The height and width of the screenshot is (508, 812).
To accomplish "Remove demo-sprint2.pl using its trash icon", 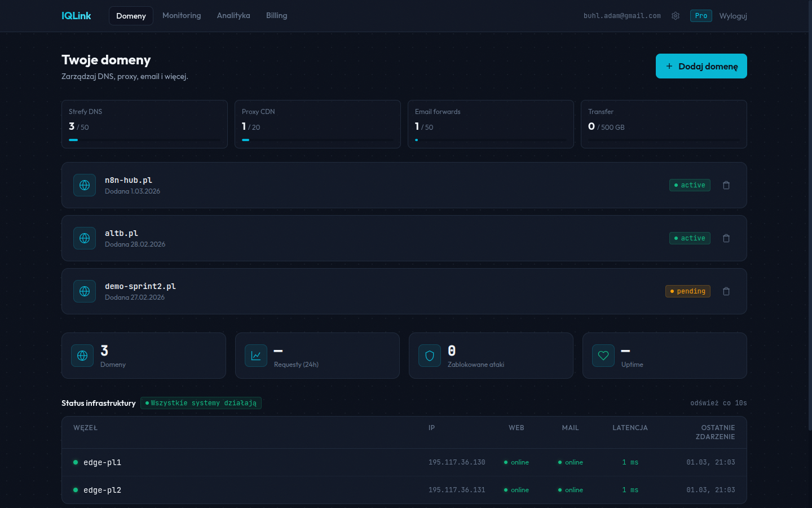I will tap(726, 291).
